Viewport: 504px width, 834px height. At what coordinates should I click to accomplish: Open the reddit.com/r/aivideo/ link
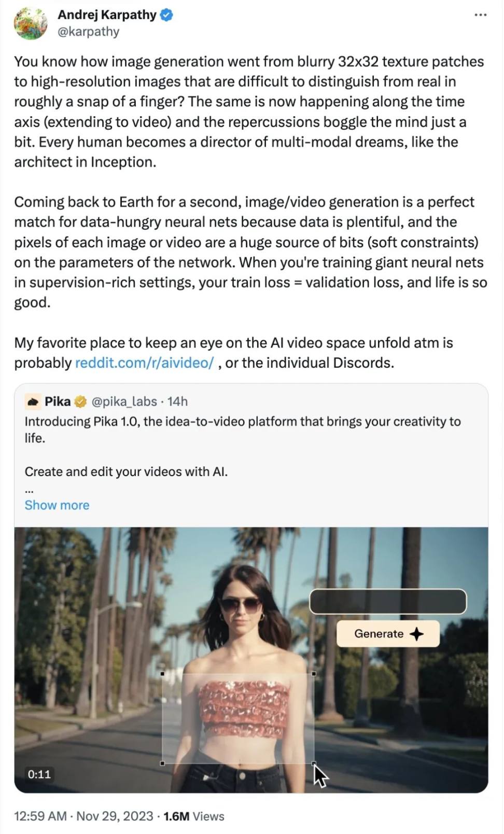point(144,363)
